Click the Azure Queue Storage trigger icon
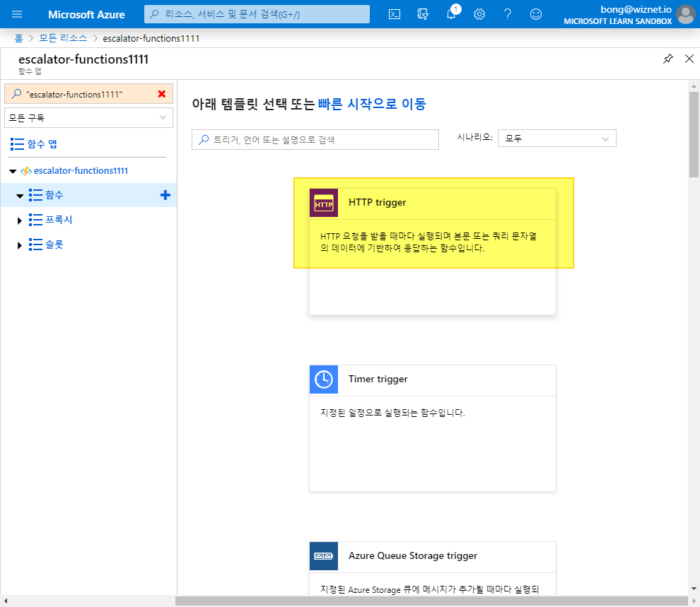 pyautogui.click(x=324, y=556)
